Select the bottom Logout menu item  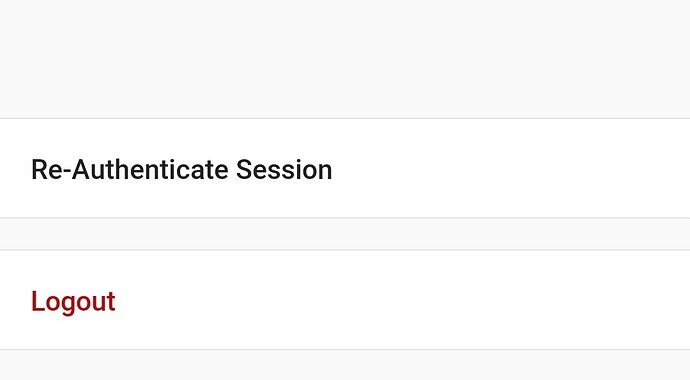(x=345, y=300)
